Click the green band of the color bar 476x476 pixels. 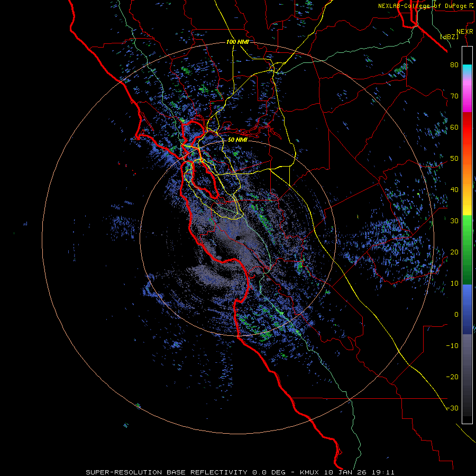click(467, 250)
